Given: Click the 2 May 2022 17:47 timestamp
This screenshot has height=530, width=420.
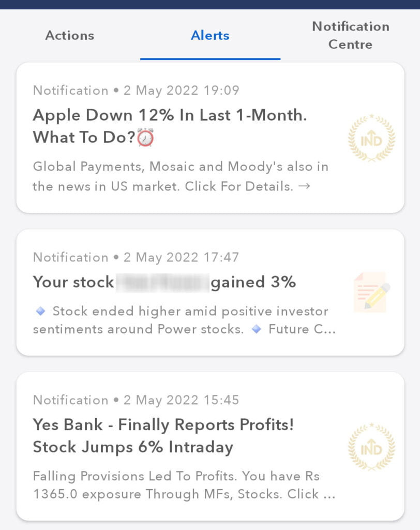Looking at the screenshot, I should pos(181,257).
